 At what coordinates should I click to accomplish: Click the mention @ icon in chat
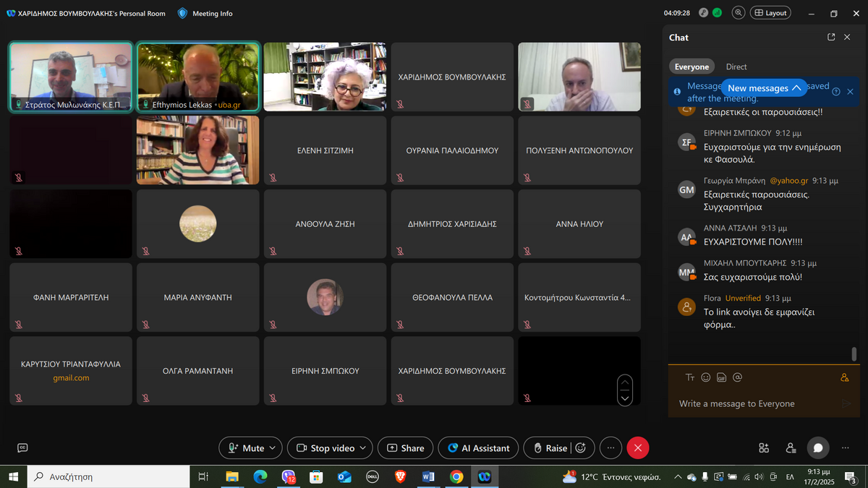click(x=738, y=377)
